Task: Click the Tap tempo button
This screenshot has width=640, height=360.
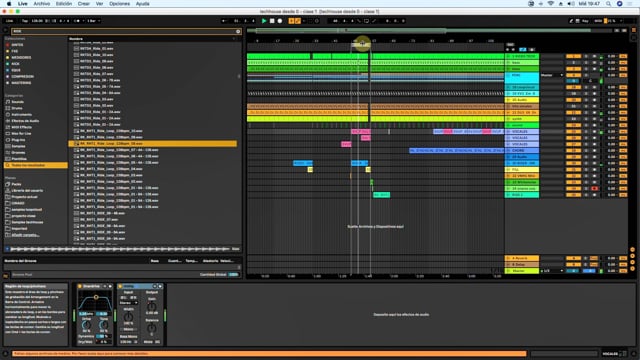Action: 25,21
